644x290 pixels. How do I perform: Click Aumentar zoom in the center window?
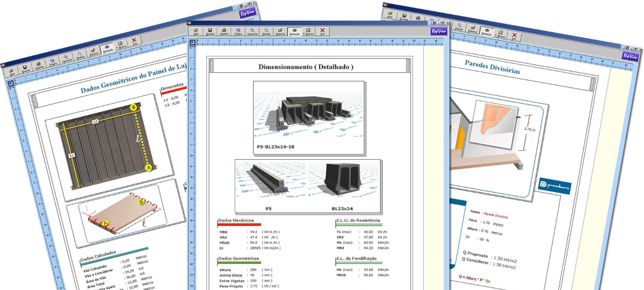click(252, 31)
